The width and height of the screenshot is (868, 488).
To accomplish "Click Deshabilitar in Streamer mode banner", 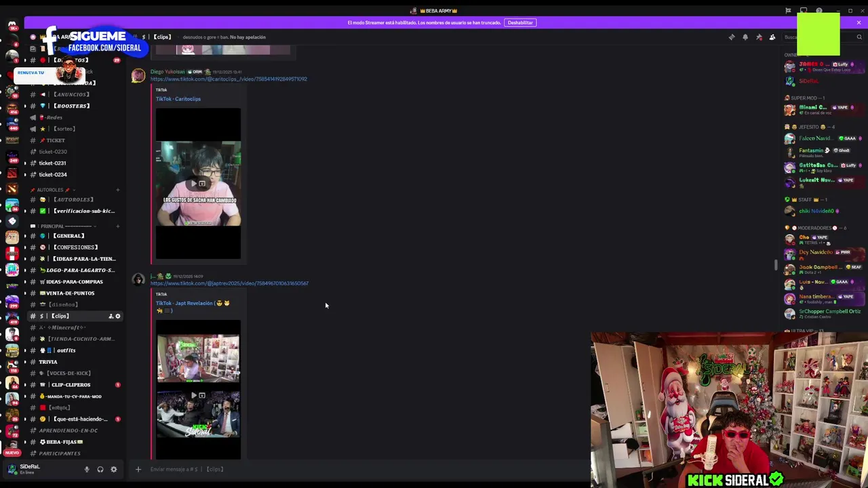I will pyautogui.click(x=520, y=22).
